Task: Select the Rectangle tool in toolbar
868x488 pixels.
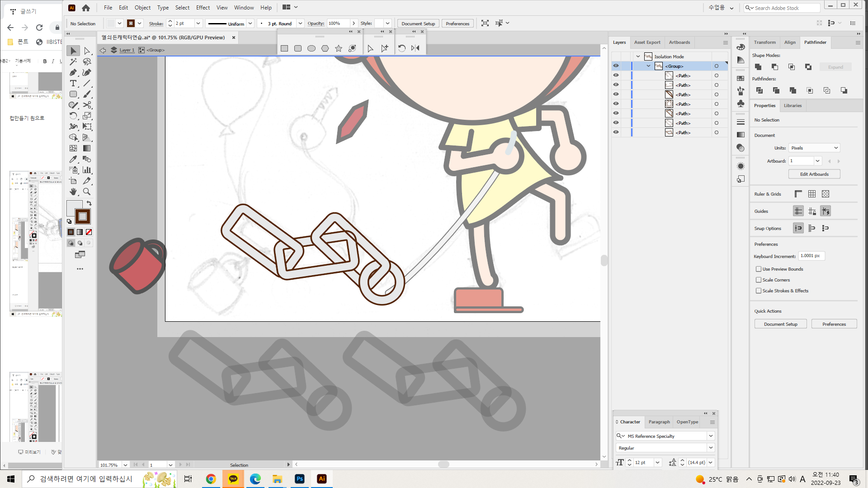Action: point(73,94)
